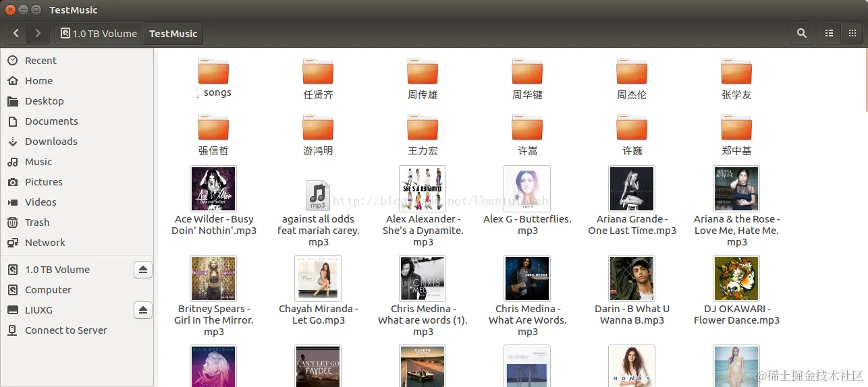Go back with the left arrow button
Screen dimensions: 868x387
click(16, 33)
